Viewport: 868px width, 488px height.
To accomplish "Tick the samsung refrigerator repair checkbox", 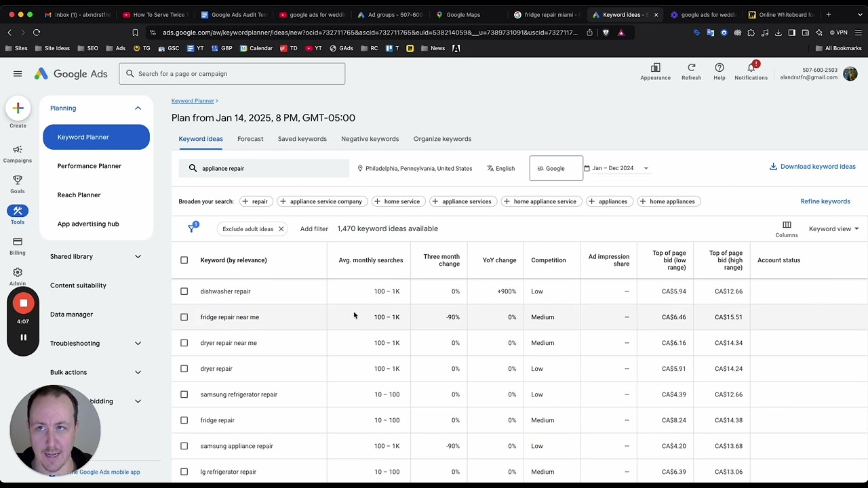I will (184, 394).
